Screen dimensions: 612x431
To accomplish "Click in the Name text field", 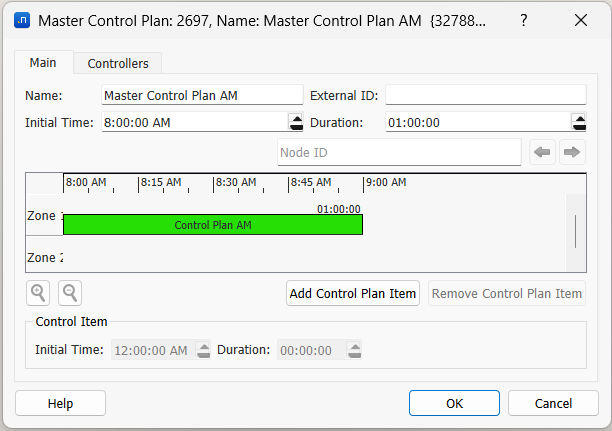I will click(202, 95).
